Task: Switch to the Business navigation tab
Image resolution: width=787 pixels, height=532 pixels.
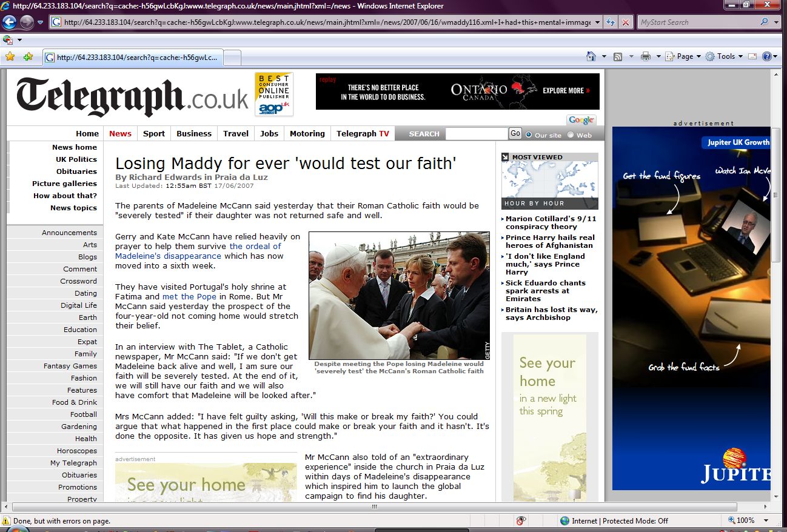Action: [194, 134]
